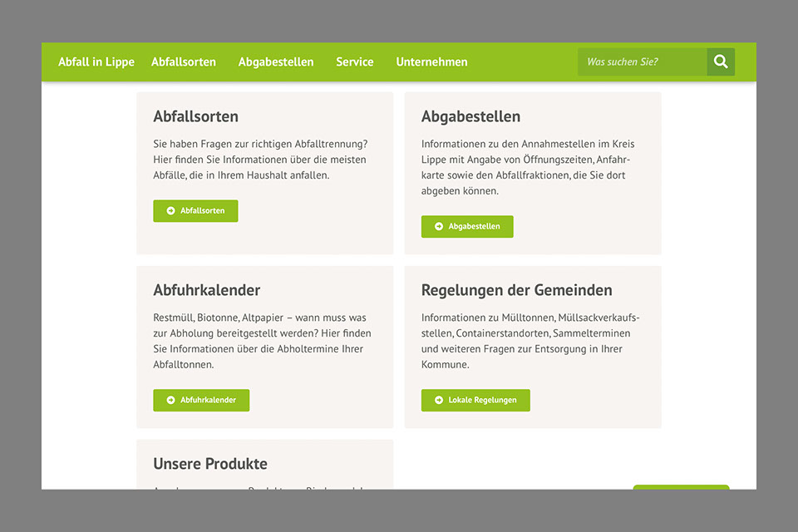This screenshot has width=798, height=532.
Task: Go to the Abfall in Lippe home link
Action: click(x=96, y=62)
